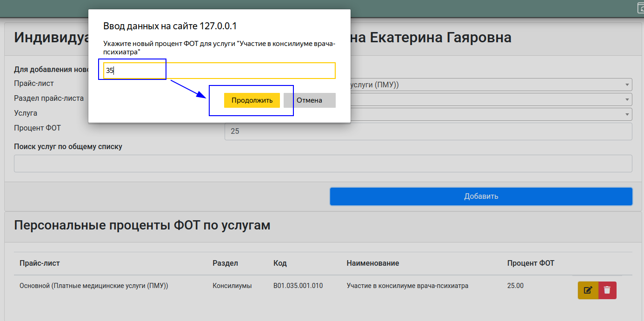This screenshot has width=644, height=321.
Task: Delete the row with red trash icon
Action: (607, 290)
